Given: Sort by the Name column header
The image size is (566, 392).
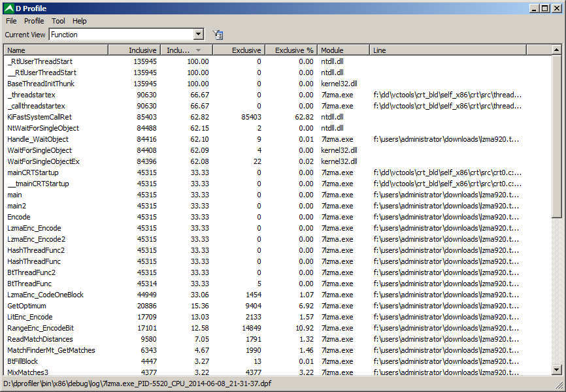Looking at the screenshot, I should point(56,50).
